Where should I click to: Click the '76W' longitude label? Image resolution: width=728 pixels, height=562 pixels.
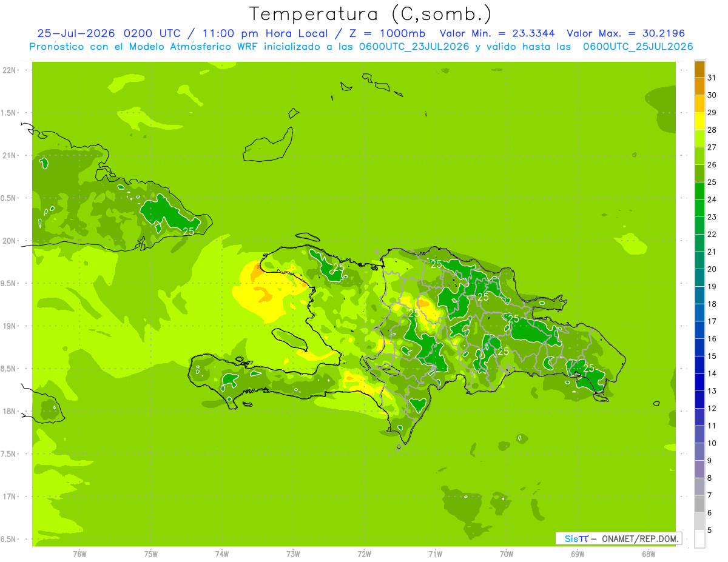[79, 554]
